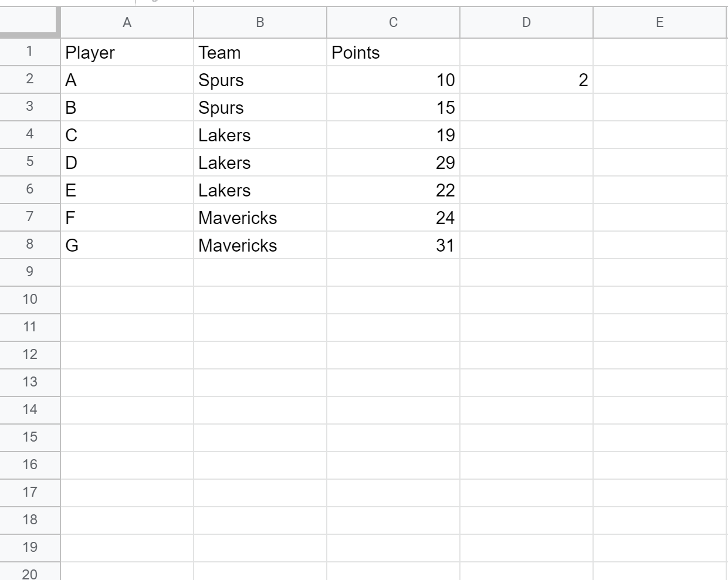Select the "Mavericks" cell for player F

[x=260, y=218]
